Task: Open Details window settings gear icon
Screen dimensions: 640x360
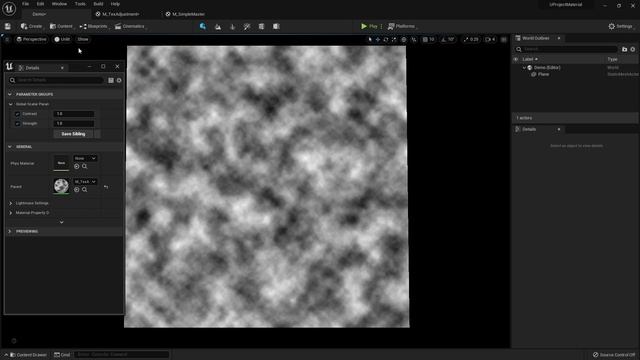Action: (119, 80)
